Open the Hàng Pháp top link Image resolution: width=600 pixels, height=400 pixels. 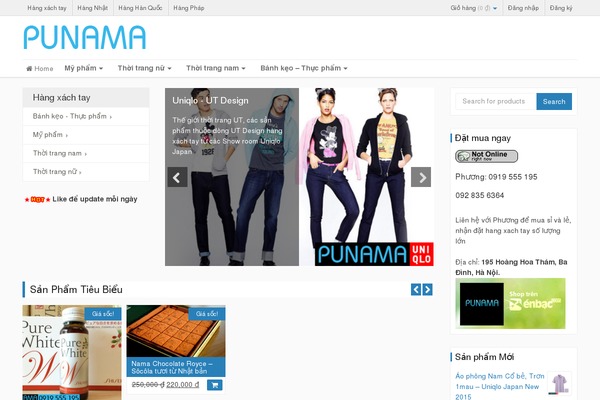click(189, 8)
